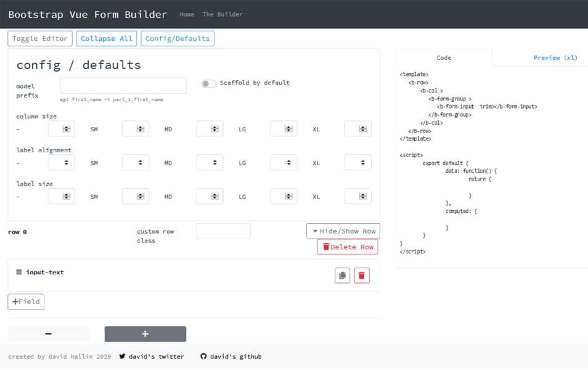Add a new field using the +Field button
588x370 pixels.
(x=25, y=302)
